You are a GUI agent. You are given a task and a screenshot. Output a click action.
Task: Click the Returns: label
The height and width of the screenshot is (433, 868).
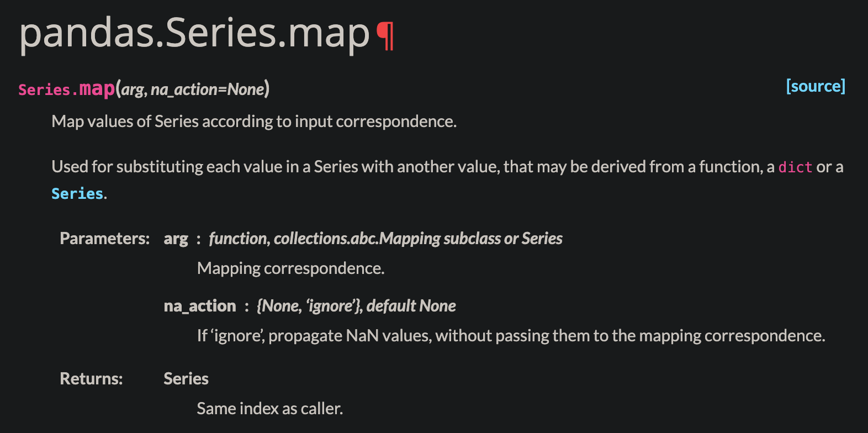pos(91,378)
